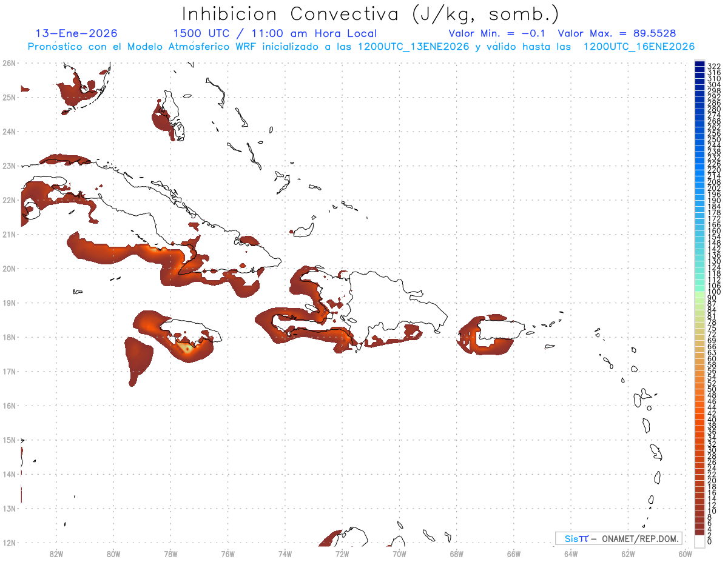
Task: Click the "Valor Max. = 89.5528" readout
Action: click(617, 33)
